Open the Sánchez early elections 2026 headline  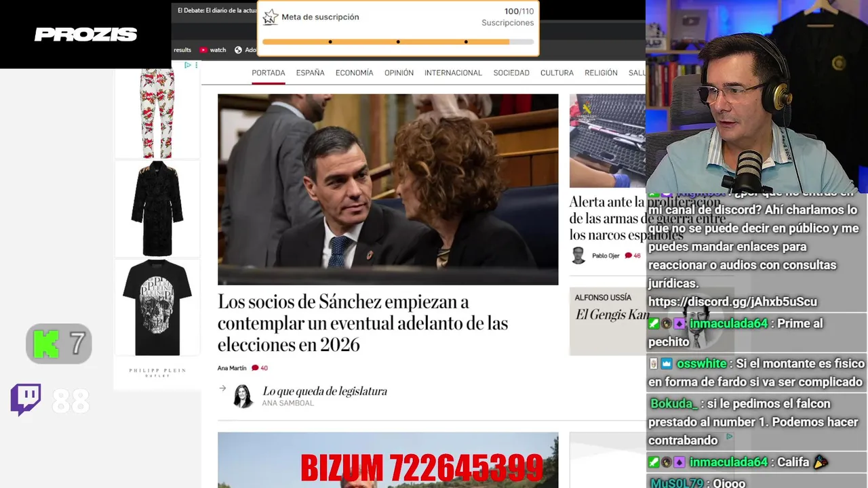pyautogui.click(x=363, y=323)
